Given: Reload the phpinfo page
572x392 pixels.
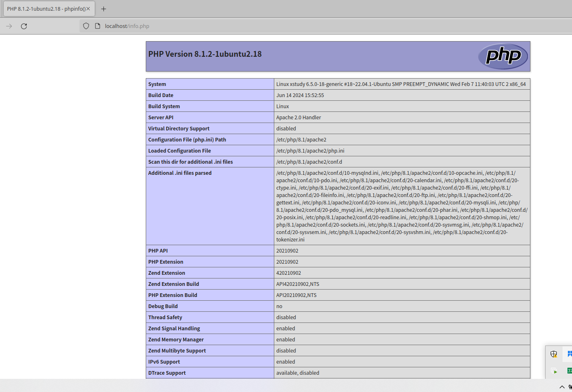Looking at the screenshot, I should coord(24,26).
